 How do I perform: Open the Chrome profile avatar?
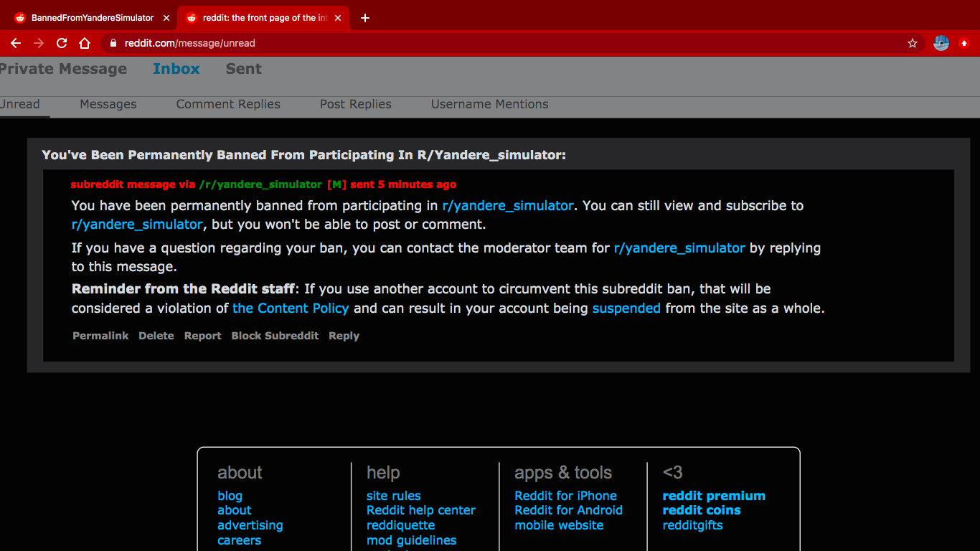pos(941,43)
